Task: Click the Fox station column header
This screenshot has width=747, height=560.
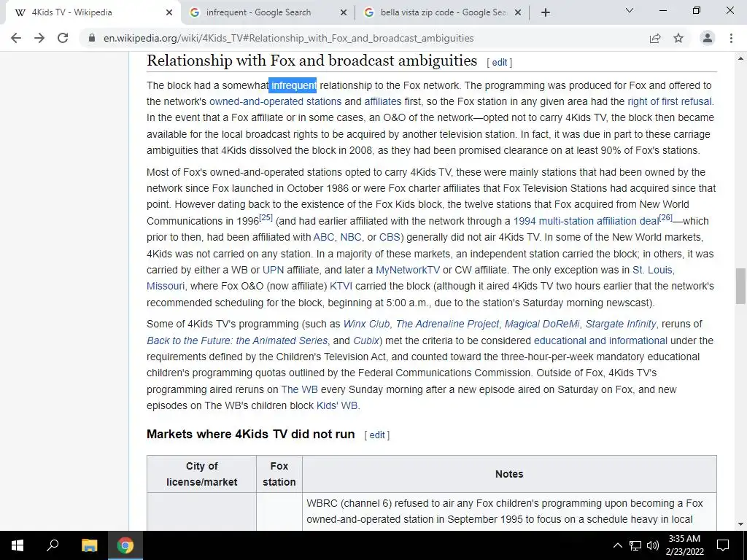Action: coord(279,474)
